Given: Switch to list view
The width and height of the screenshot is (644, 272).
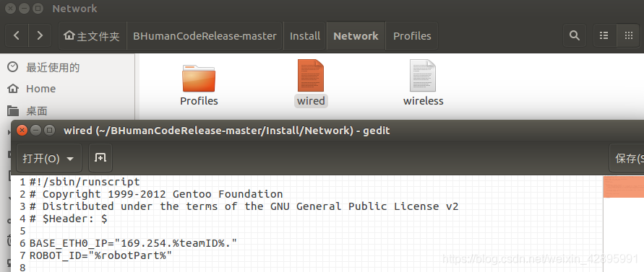Looking at the screenshot, I should pyautogui.click(x=604, y=35).
